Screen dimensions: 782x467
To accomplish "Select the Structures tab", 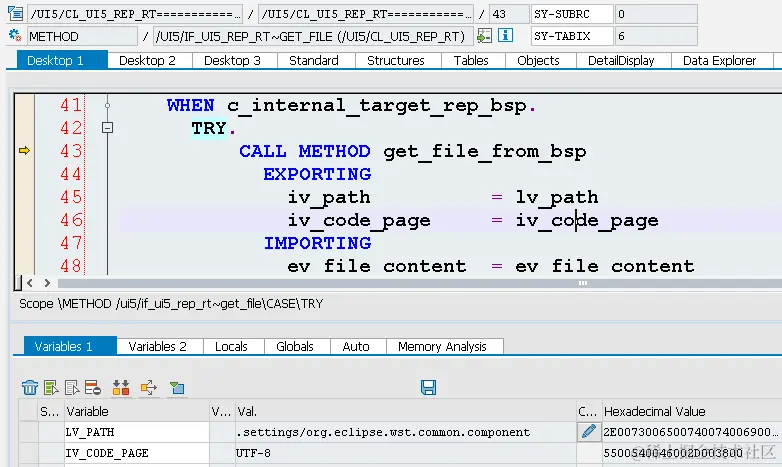I will click(395, 60).
